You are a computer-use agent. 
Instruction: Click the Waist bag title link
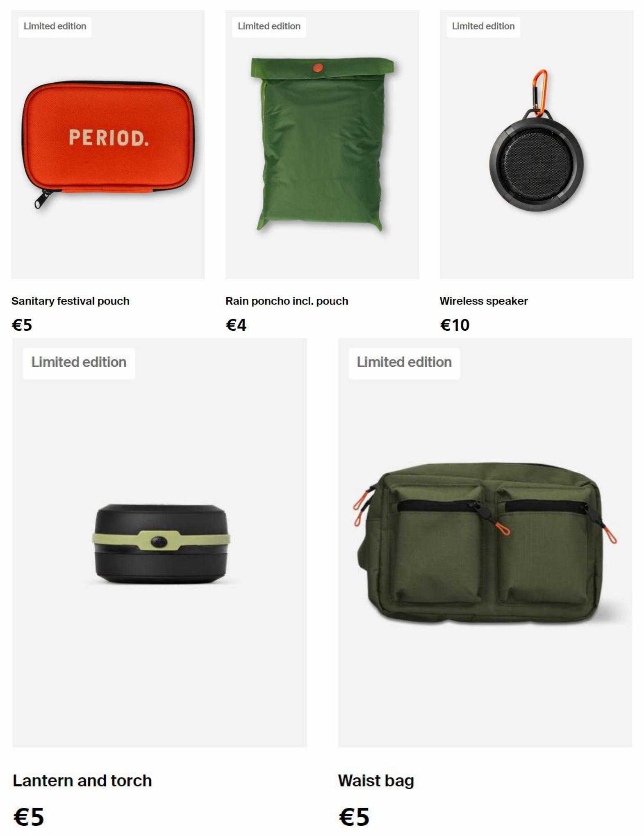pos(376,781)
